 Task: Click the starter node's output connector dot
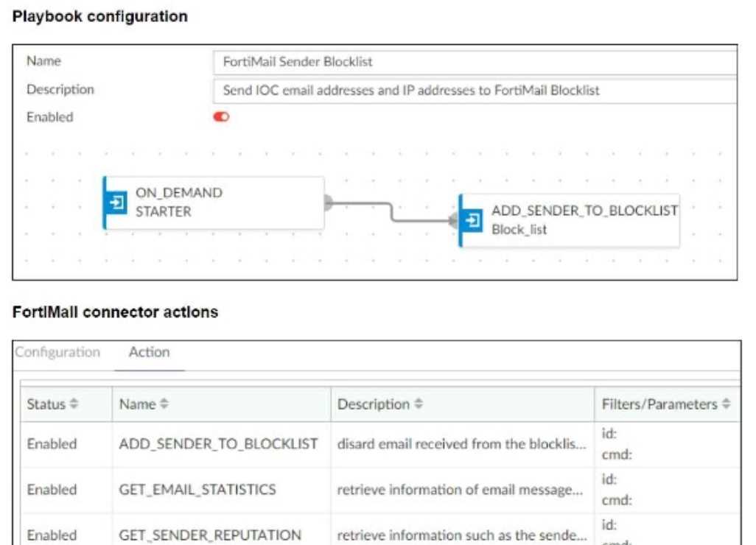point(328,203)
